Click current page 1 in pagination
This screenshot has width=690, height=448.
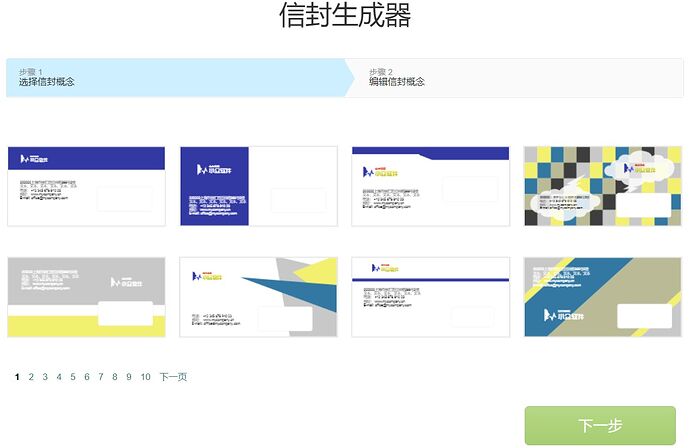(x=17, y=377)
